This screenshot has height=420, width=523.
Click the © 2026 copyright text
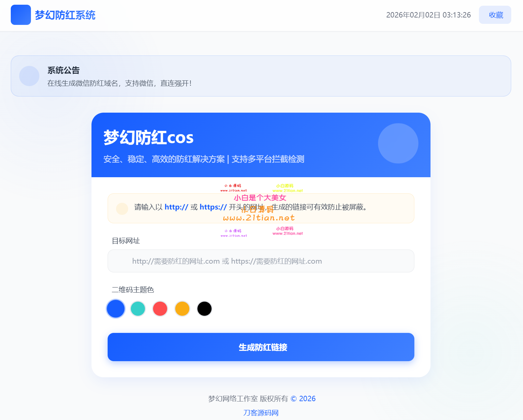click(303, 398)
